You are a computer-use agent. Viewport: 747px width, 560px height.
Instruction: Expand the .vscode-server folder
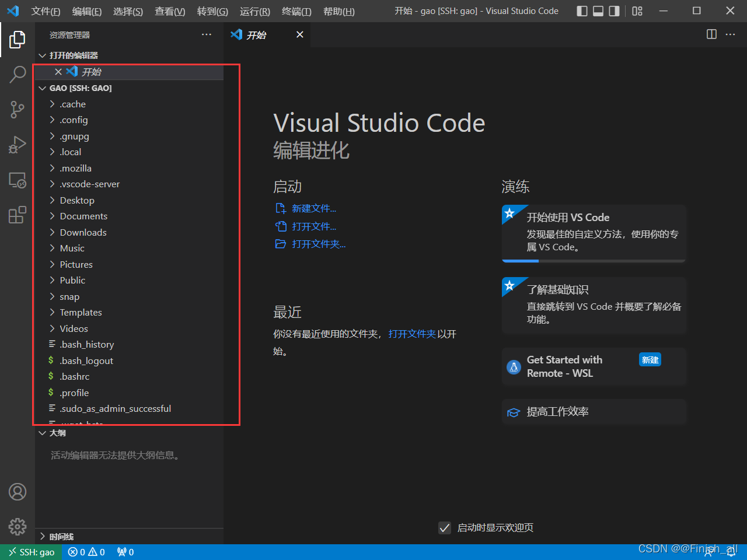128,184
